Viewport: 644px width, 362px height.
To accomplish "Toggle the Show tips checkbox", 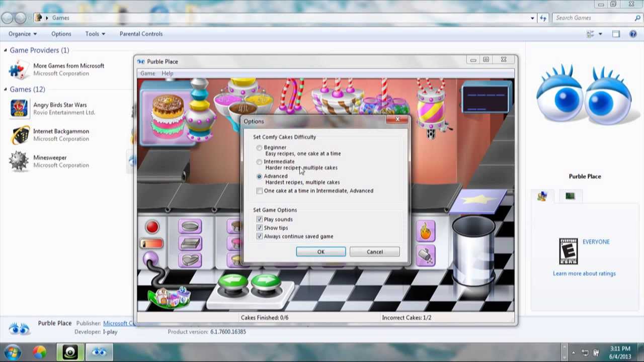I will click(x=259, y=228).
